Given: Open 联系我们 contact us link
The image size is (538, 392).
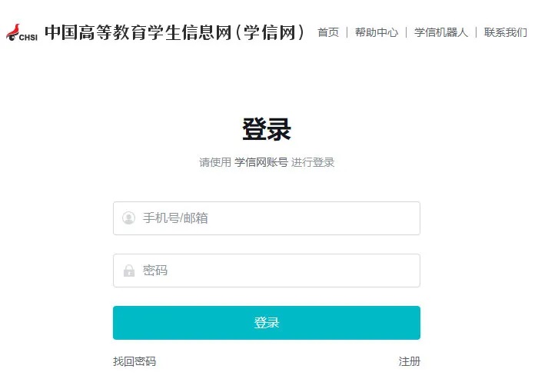Looking at the screenshot, I should click(x=506, y=32).
